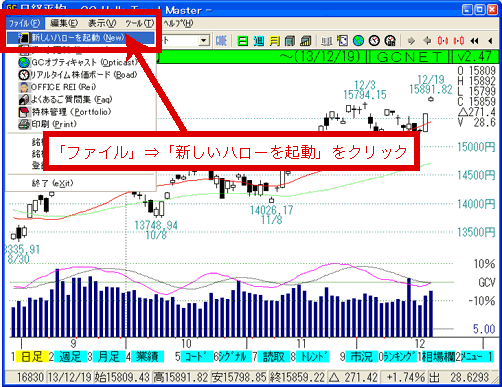Click the 市況 button in bottom function bar
Image resolution: width=502 pixels, height=387 pixels.
362,357
